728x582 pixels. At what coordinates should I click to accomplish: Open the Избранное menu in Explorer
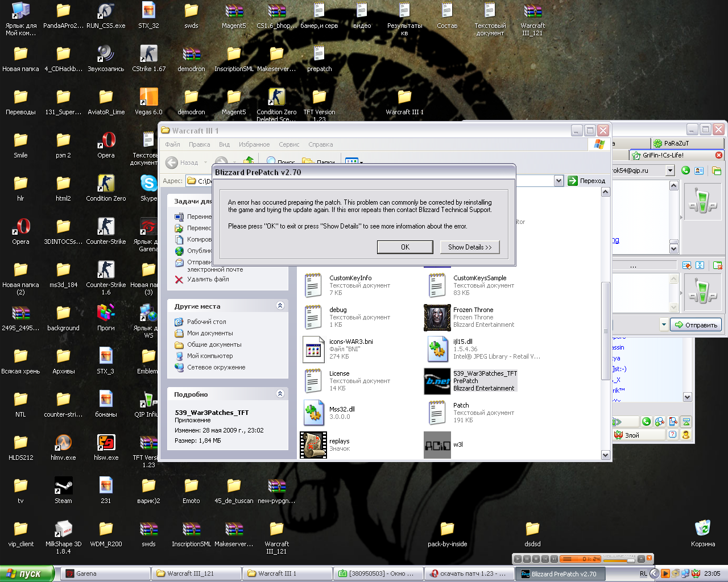(254, 144)
